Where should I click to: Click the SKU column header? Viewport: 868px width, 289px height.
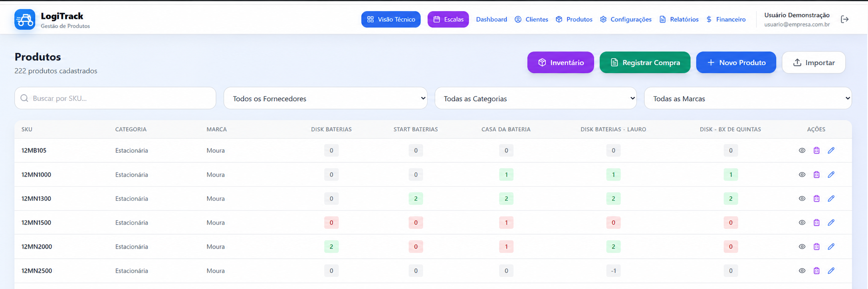27,130
